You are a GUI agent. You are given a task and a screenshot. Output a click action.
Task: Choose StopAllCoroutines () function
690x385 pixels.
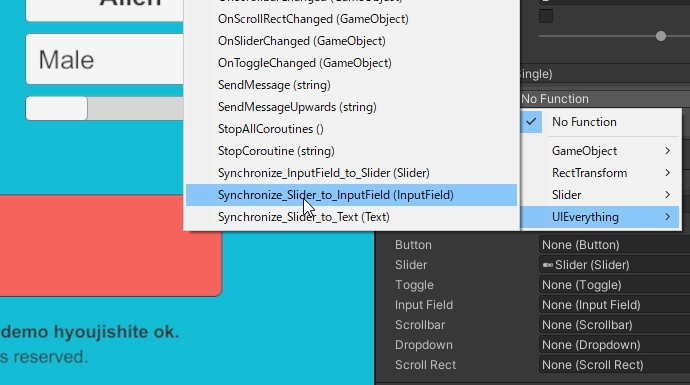point(351,129)
